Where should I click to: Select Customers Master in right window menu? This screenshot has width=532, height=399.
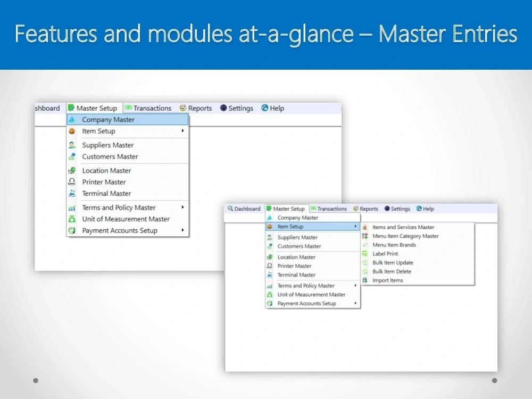pos(312,246)
